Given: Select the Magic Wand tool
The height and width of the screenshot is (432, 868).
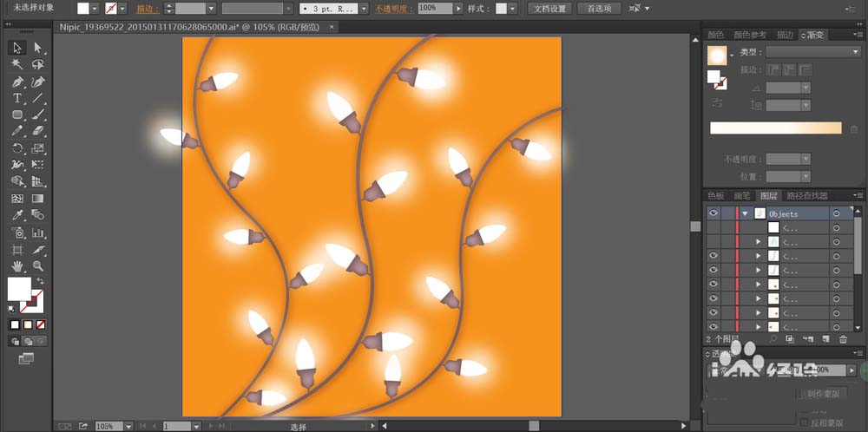Looking at the screenshot, I should pyautogui.click(x=17, y=65).
